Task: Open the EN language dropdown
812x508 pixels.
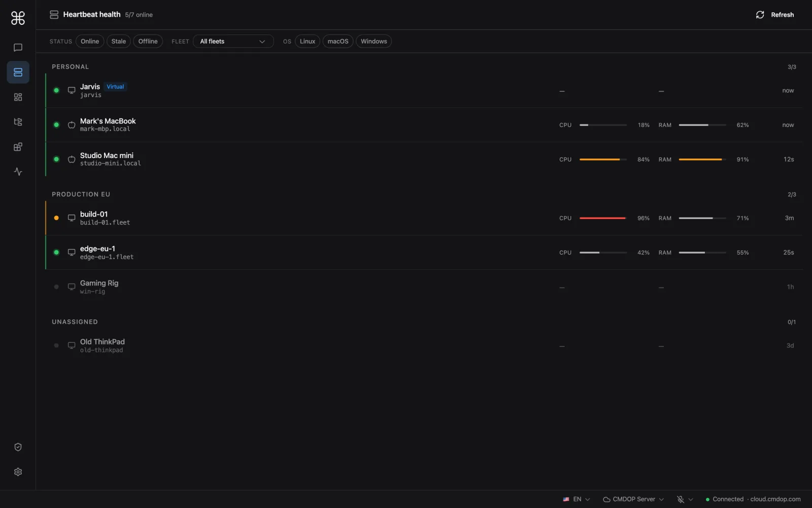Action: pos(577,499)
